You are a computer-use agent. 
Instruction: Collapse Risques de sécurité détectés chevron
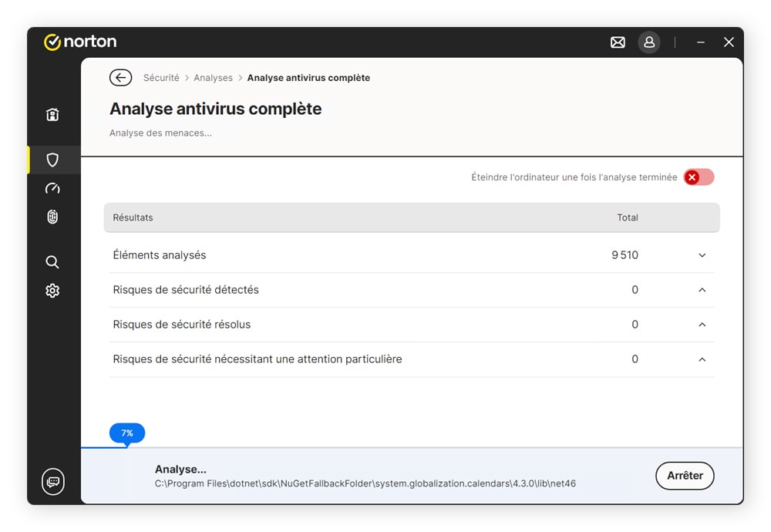[x=702, y=290]
